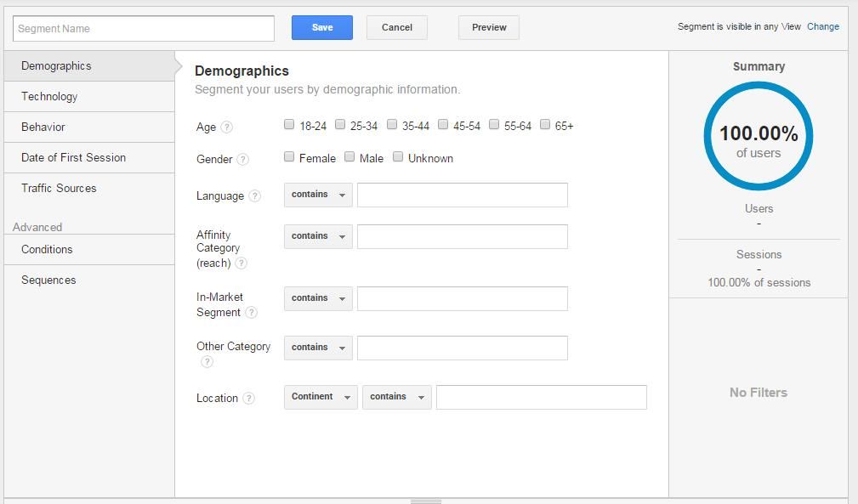Expand the Location contains dropdown
The width and height of the screenshot is (858, 504).
396,396
